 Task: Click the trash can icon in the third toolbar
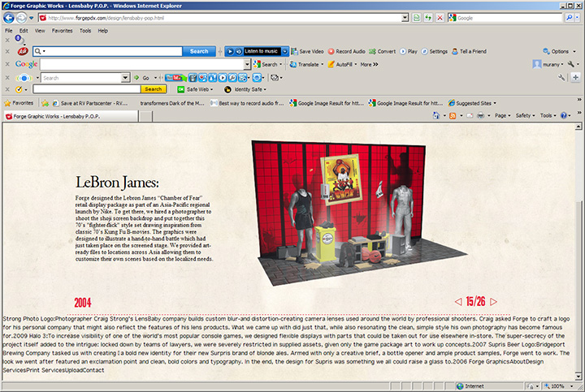click(193, 77)
